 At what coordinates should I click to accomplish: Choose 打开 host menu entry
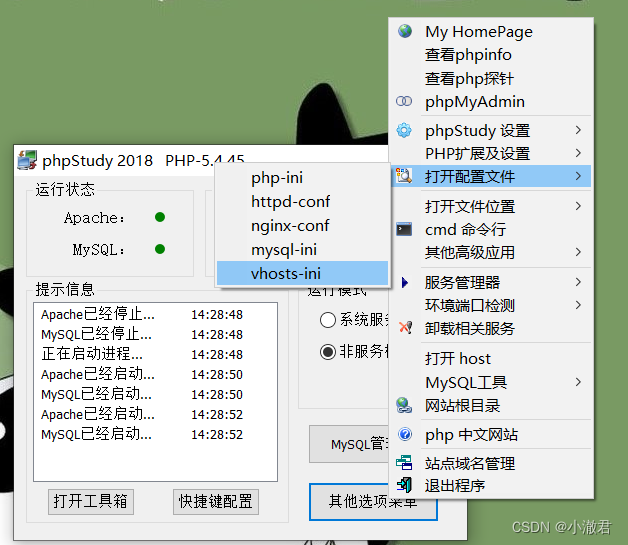[491, 358]
